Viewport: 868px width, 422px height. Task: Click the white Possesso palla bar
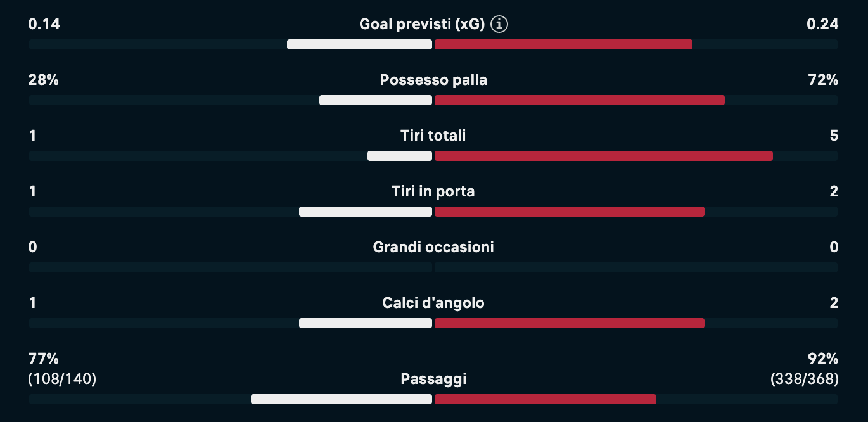click(x=376, y=100)
